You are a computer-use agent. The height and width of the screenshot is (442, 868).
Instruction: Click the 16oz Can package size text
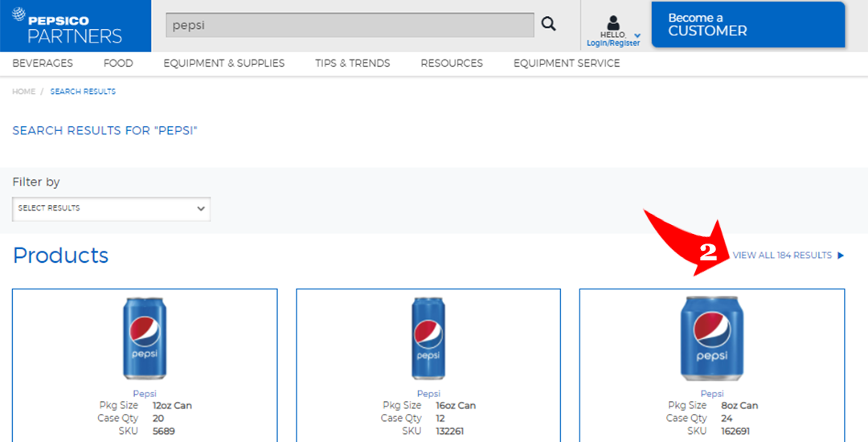(456, 406)
